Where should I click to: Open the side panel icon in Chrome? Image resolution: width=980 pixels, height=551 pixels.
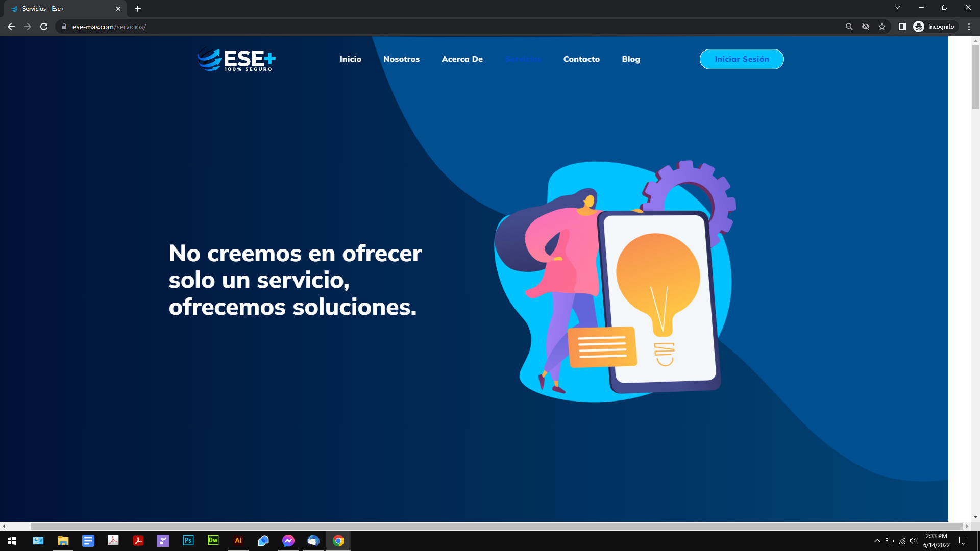(902, 27)
